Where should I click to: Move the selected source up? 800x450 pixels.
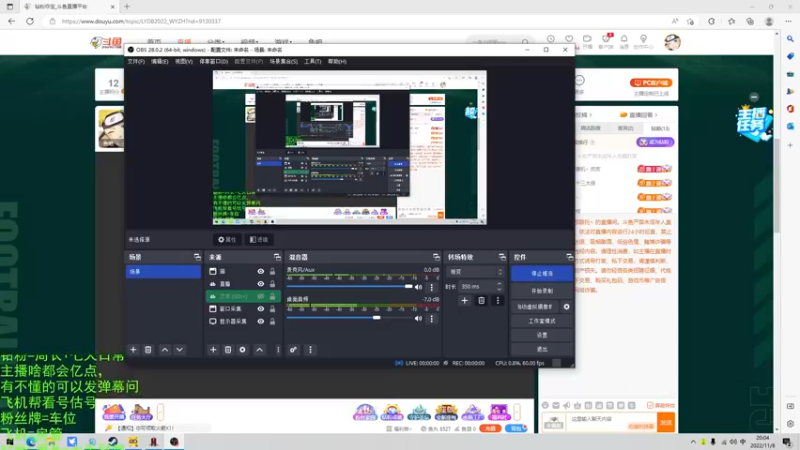[260, 349]
